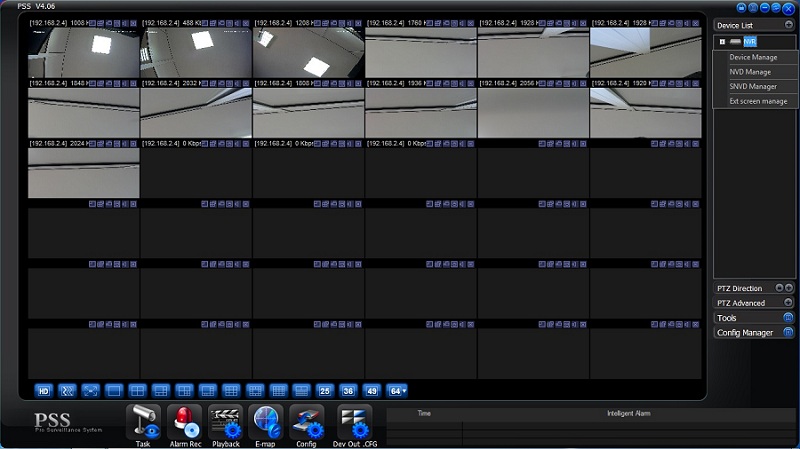The width and height of the screenshot is (800, 449).
Task: Click the Config Manager label
Action: click(745, 333)
